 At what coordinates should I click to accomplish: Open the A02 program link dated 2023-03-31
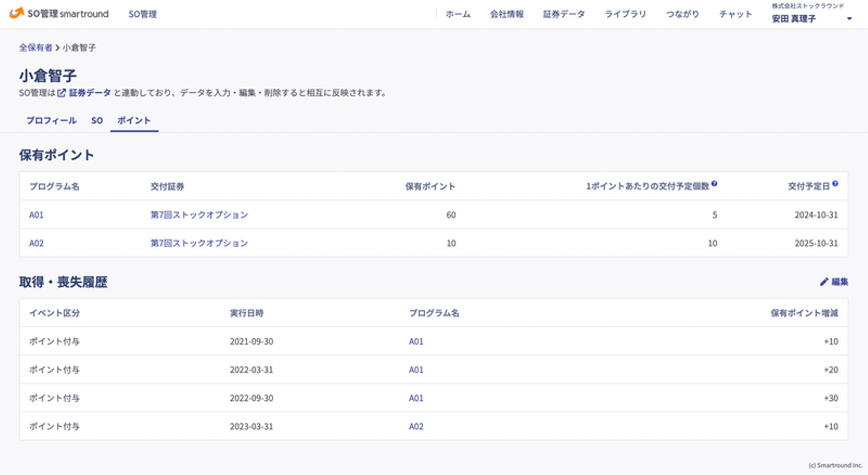416,426
